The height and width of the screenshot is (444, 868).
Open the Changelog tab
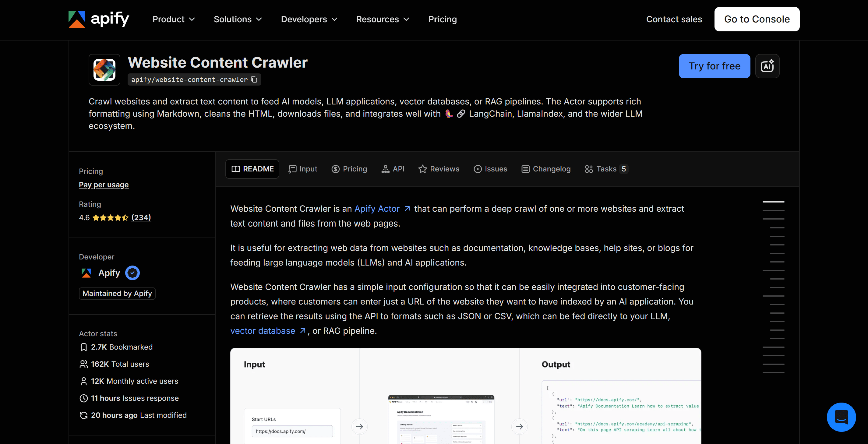pyautogui.click(x=546, y=169)
